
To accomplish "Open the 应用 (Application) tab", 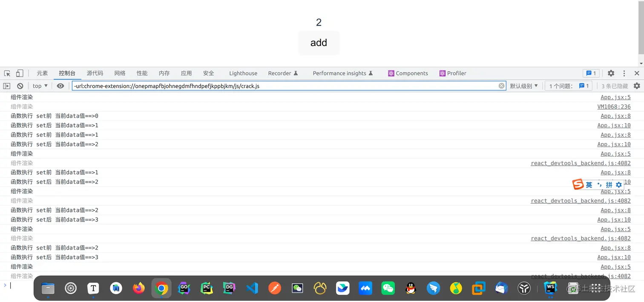I will [186, 73].
